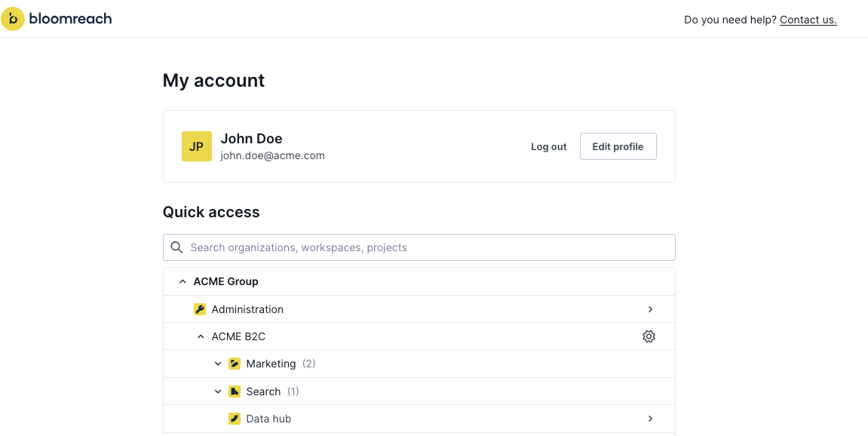The height and width of the screenshot is (436, 868).
Task: Expand the Marketing projects list
Action: [x=217, y=364]
